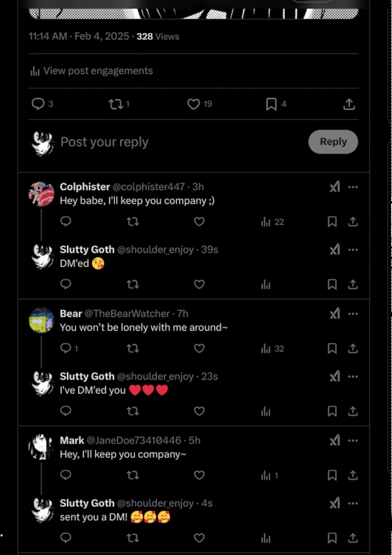Bookmark the 'sent you a DM!' reply
The image size is (392, 555).
click(x=332, y=538)
